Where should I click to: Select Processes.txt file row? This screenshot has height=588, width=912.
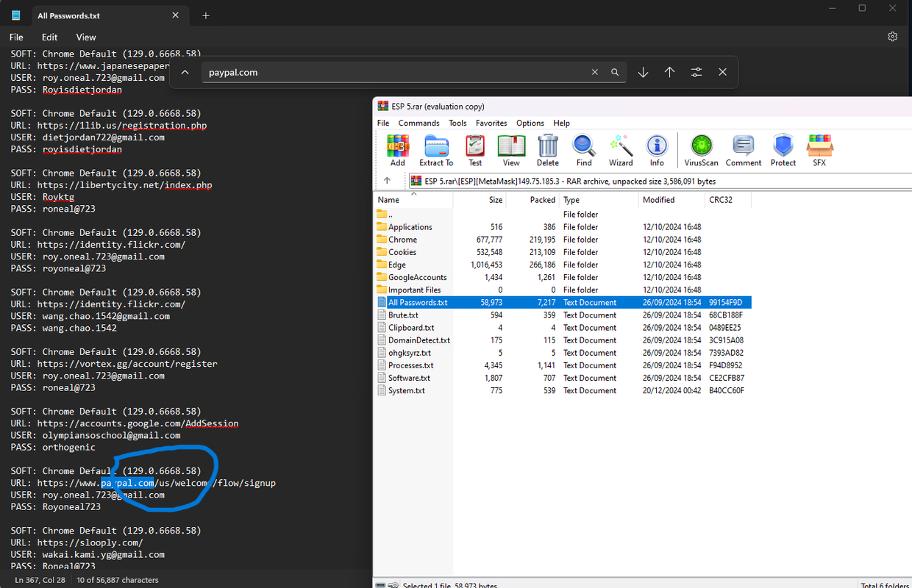point(563,365)
